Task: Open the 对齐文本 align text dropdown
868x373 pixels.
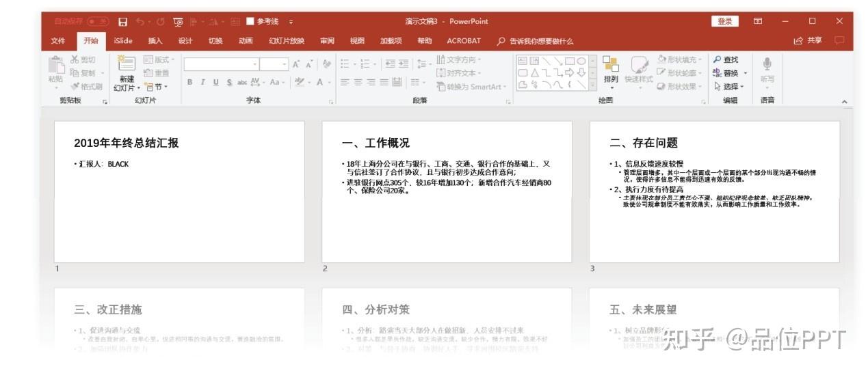Action: tap(459, 73)
